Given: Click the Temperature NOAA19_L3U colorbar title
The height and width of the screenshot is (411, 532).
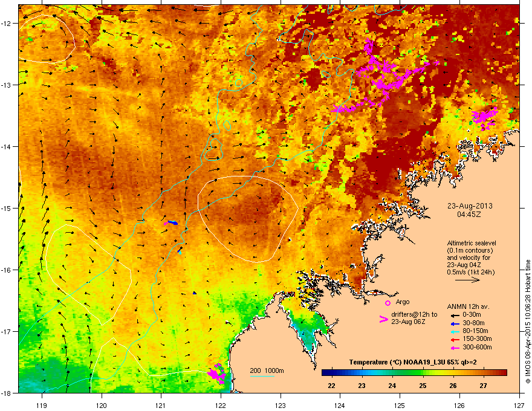Looking at the screenshot, I should (413, 362).
